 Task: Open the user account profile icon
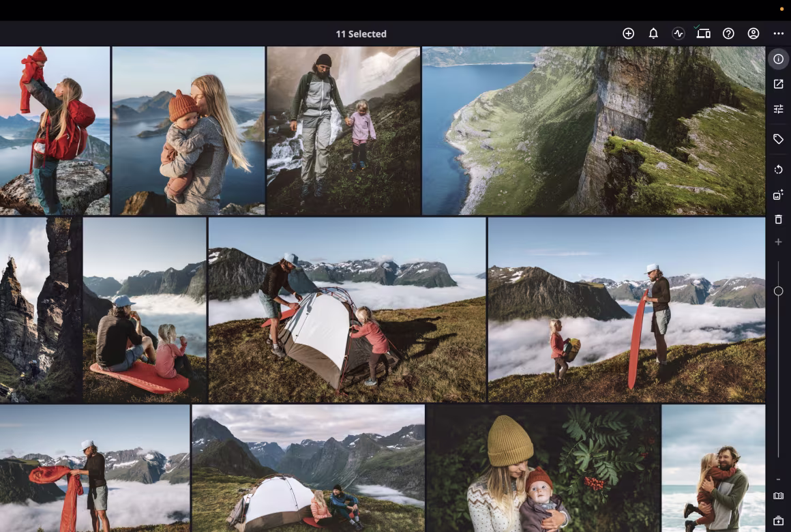[x=753, y=33]
